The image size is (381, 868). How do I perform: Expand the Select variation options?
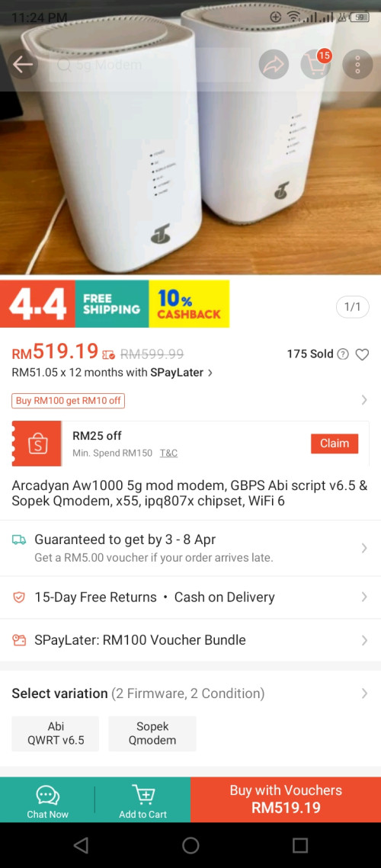pos(190,693)
